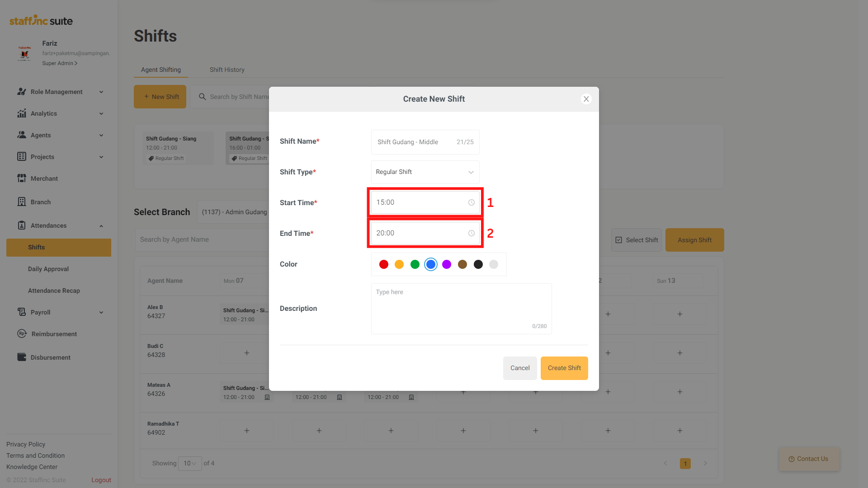Image resolution: width=868 pixels, height=488 pixels.
Task: Click the search magnifier icon
Action: (x=203, y=97)
